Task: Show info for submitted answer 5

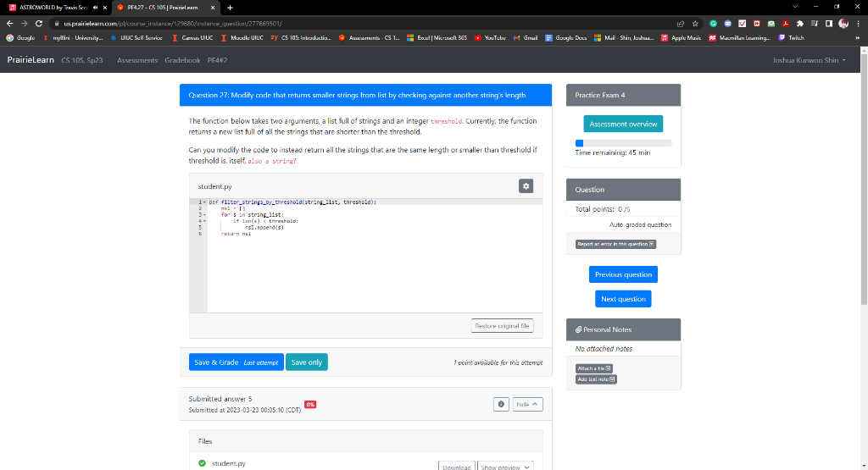Action: tap(501, 404)
